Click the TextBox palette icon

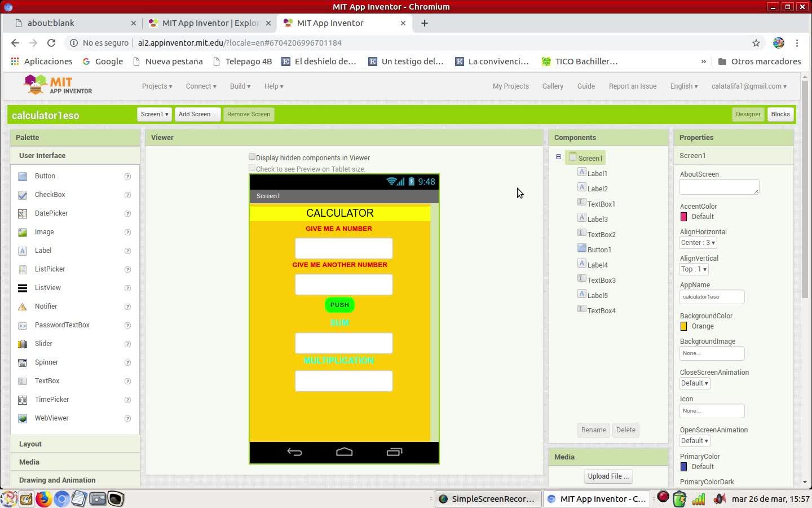coord(23,381)
